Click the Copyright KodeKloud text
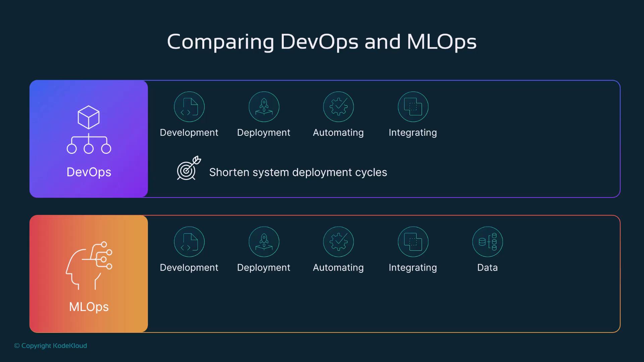The image size is (644, 362). [51, 346]
